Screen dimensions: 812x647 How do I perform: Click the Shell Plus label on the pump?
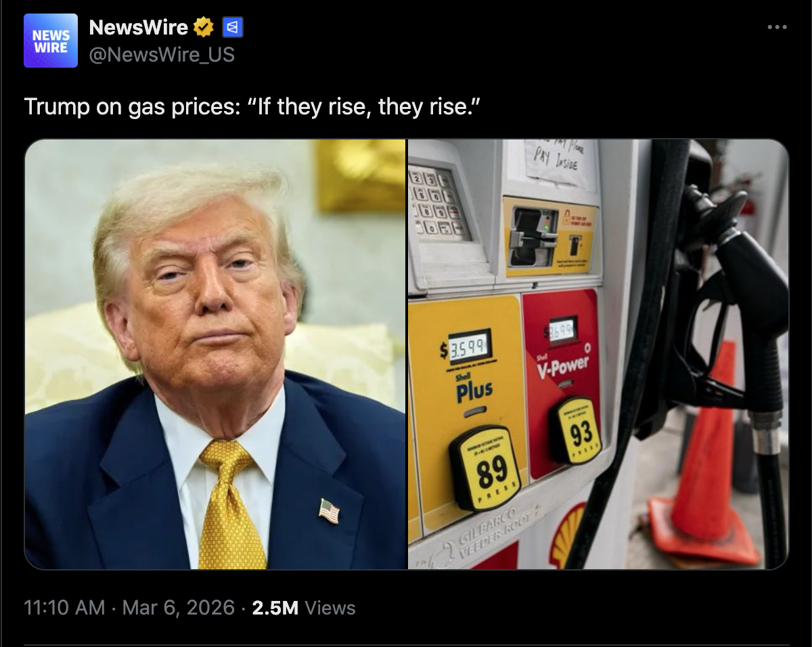point(474,388)
